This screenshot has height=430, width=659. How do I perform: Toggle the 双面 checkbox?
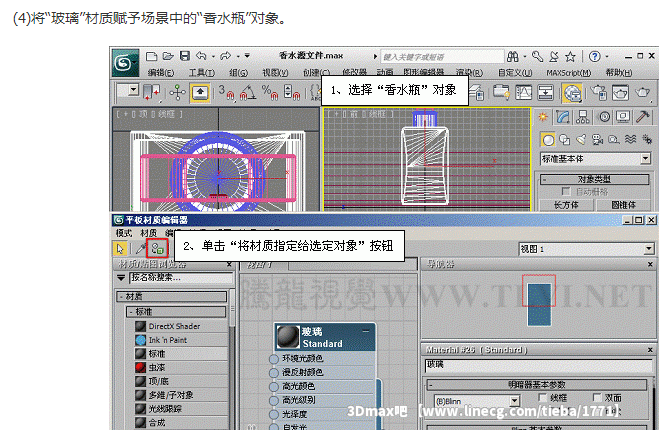coord(597,397)
